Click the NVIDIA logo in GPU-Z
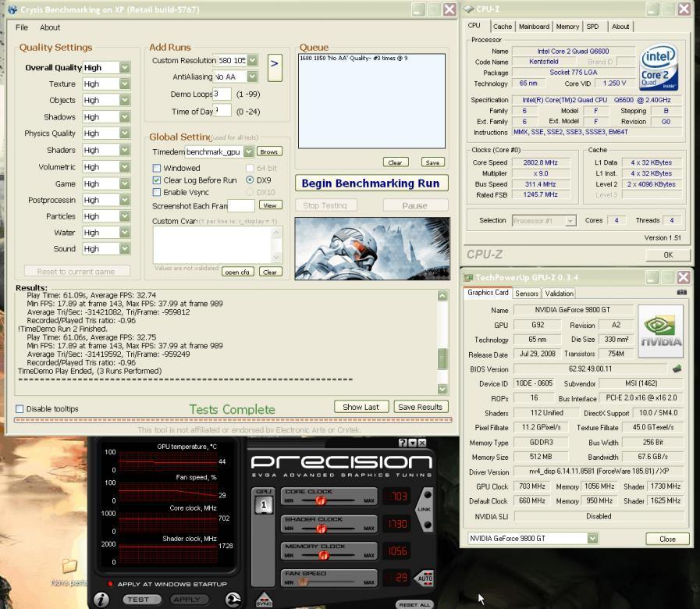The height and width of the screenshot is (609, 700). coord(661,331)
